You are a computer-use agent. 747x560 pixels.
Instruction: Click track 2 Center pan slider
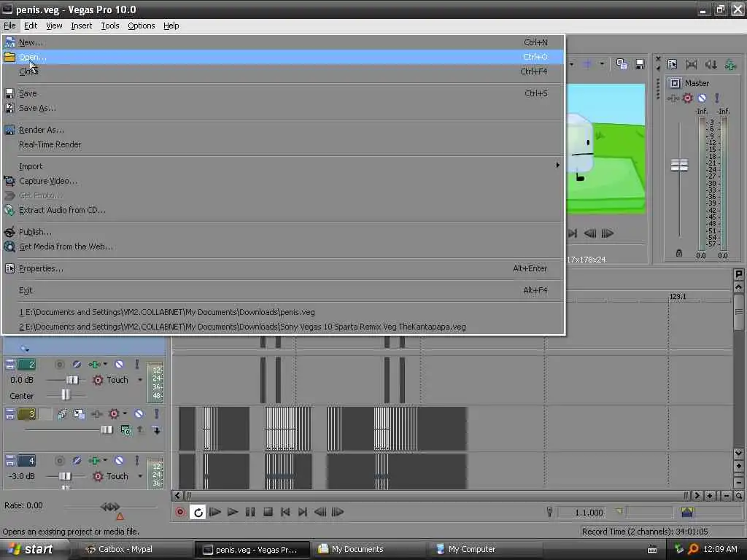tap(65, 394)
